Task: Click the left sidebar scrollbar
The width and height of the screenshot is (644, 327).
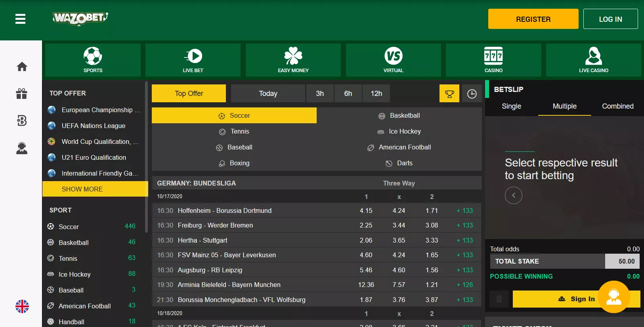Action: click(x=146, y=157)
